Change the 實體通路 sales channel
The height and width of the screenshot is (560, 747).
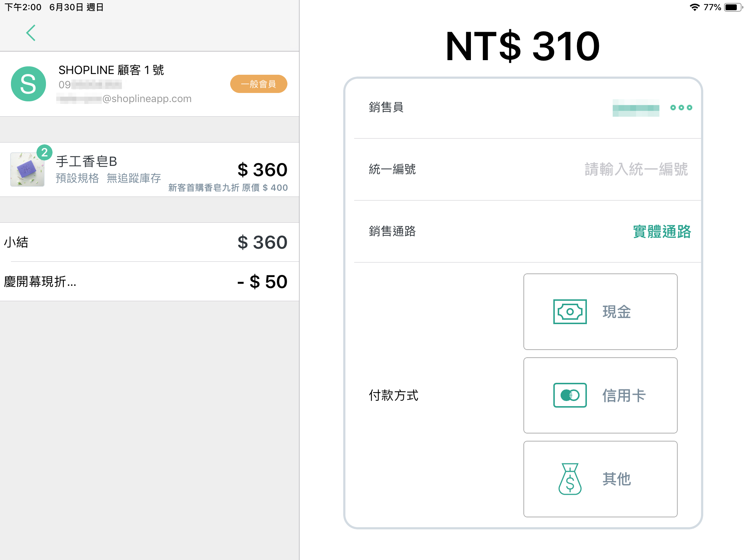coord(662,232)
